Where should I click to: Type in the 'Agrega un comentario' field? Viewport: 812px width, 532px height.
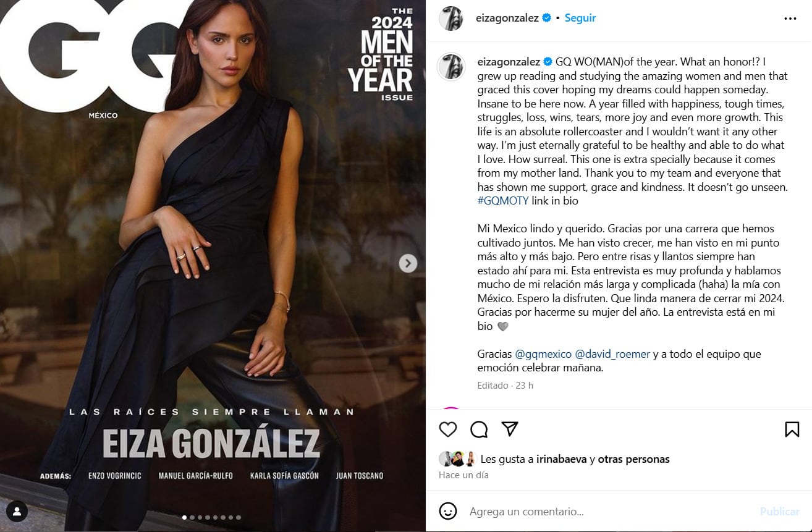click(x=606, y=512)
